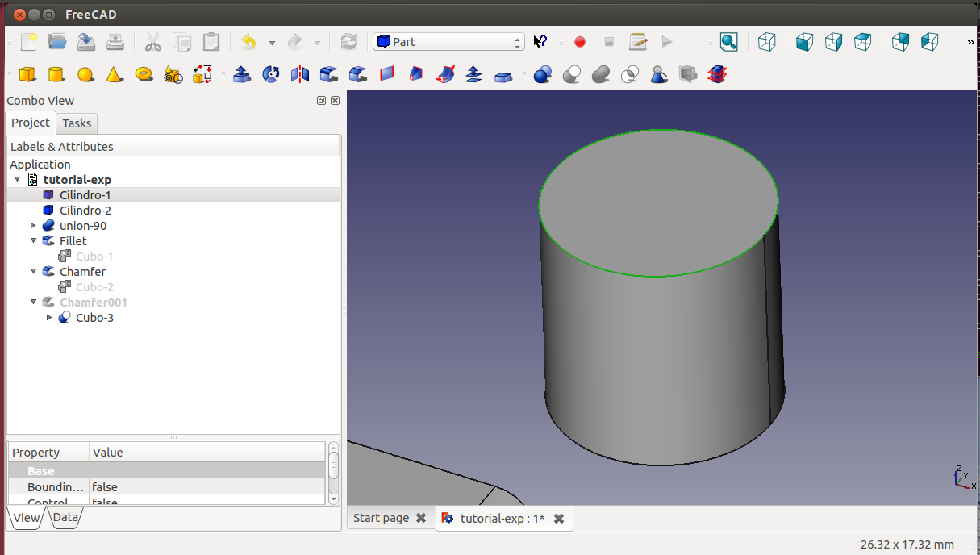Create a cylinder primitive
Screen dimensions: 980x555
pos(56,74)
